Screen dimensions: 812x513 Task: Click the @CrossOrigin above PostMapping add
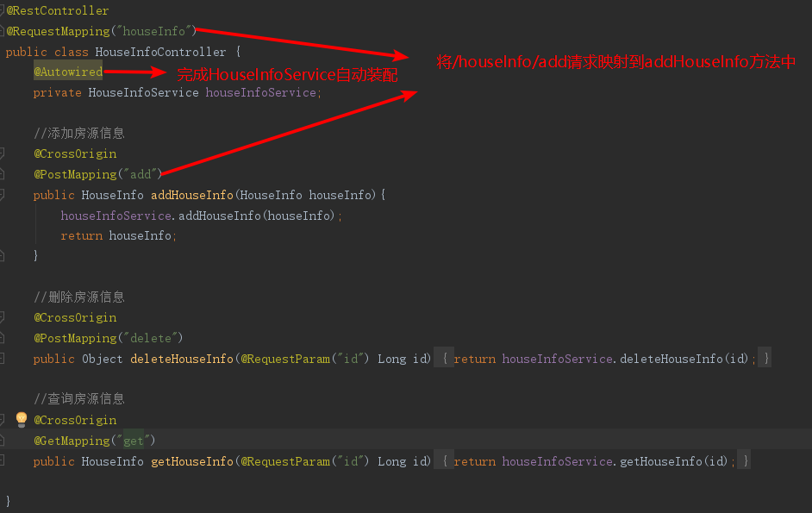click(x=75, y=153)
